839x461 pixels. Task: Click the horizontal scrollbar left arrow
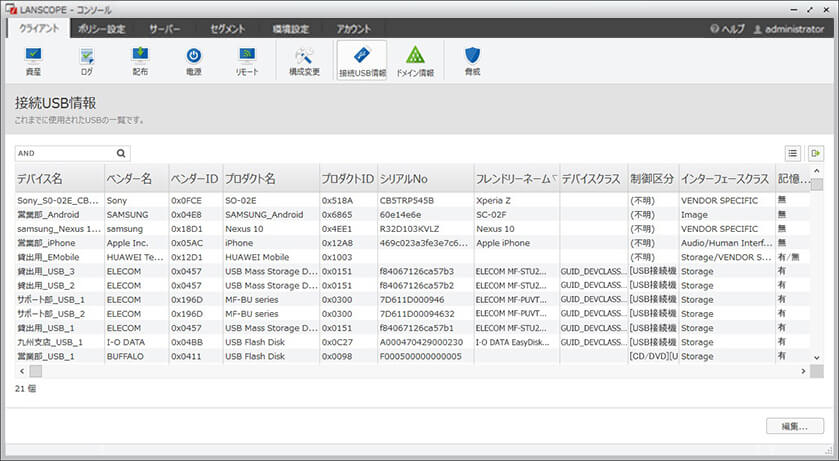tap(22, 371)
